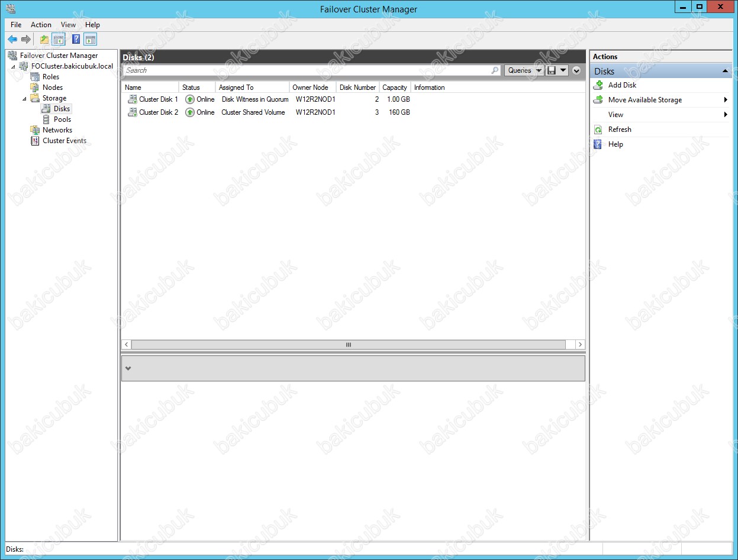Toggle the Show/Hide Console Tree toolbar icon

pyautogui.click(x=59, y=40)
